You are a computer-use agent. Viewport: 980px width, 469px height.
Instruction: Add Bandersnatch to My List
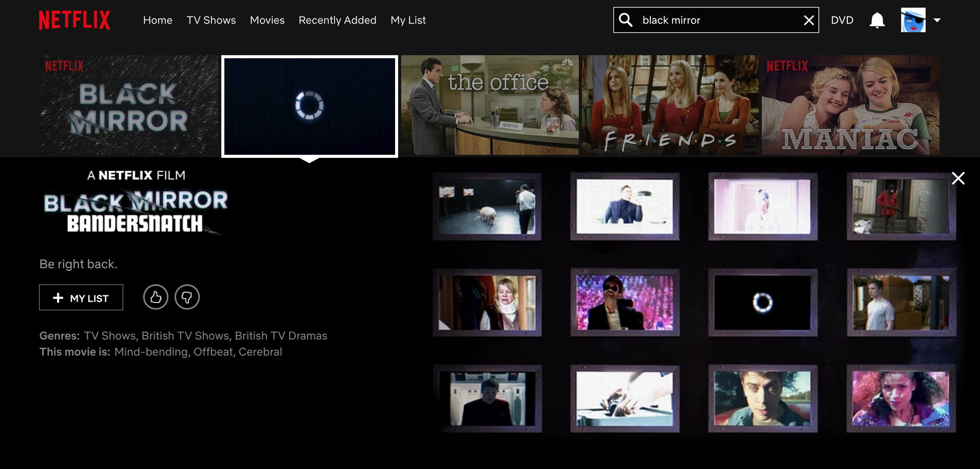(x=81, y=297)
